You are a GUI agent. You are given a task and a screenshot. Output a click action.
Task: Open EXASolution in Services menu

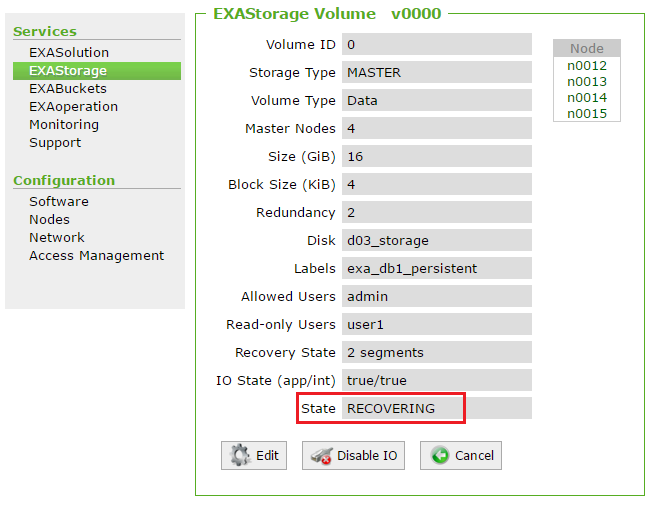(x=69, y=53)
